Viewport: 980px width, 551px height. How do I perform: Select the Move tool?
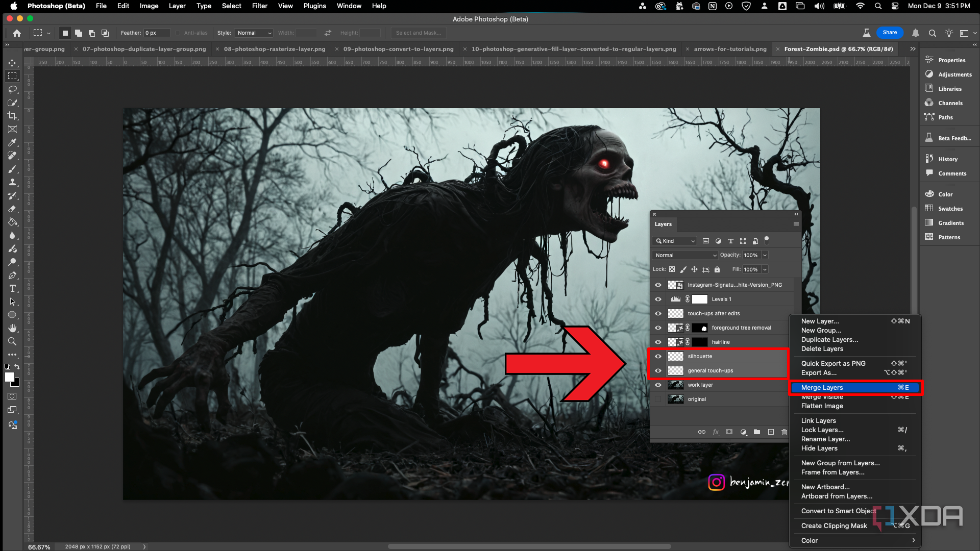pos(12,63)
